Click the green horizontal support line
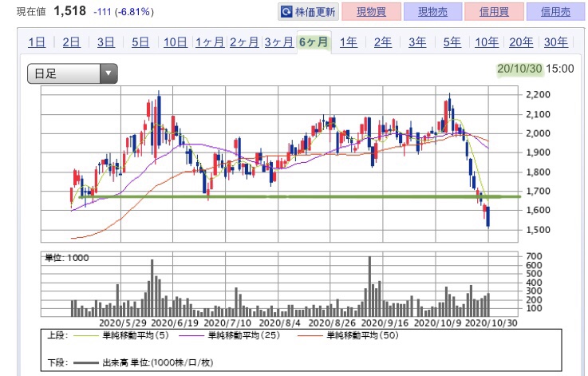 coord(300,196)
